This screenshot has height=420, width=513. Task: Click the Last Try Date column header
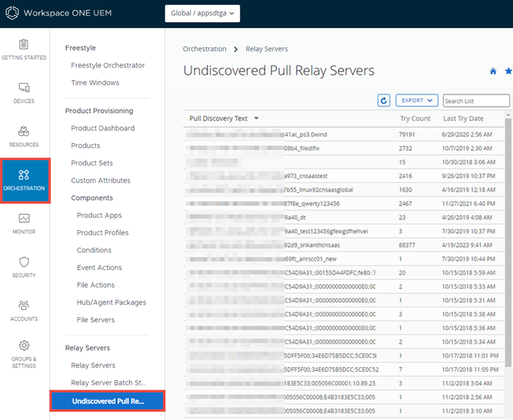tap(463, 119)
